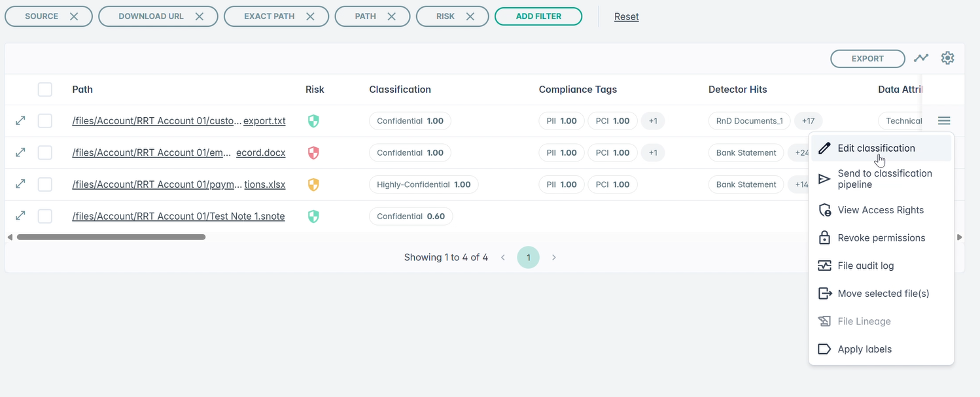Click shield icon of View Access Rights
The width and height of the screenshot is (980, 397).
coord(825,211)
